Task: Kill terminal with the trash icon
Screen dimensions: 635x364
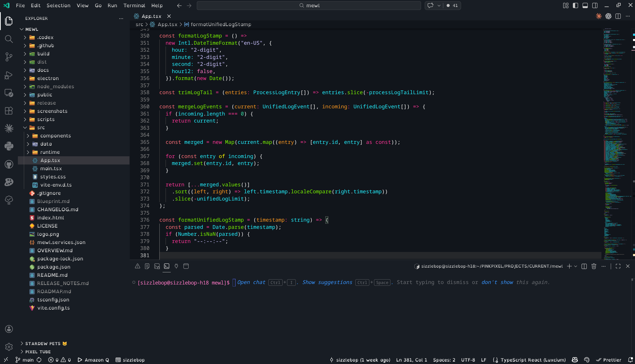Action: [x=594, y=266]
